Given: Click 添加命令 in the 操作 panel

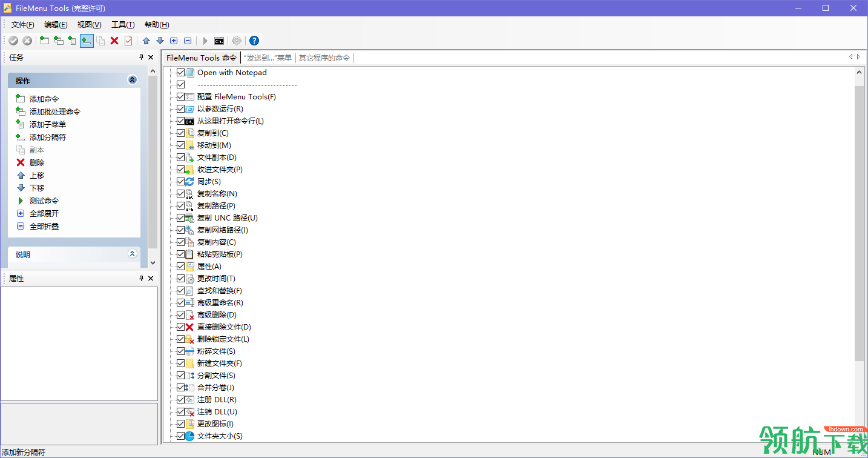Looking at the screenshot, I should [x=44, y=99].
